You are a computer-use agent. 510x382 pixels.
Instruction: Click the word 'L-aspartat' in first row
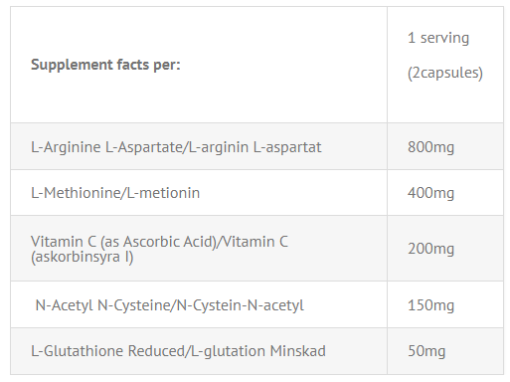coord(287,147)
